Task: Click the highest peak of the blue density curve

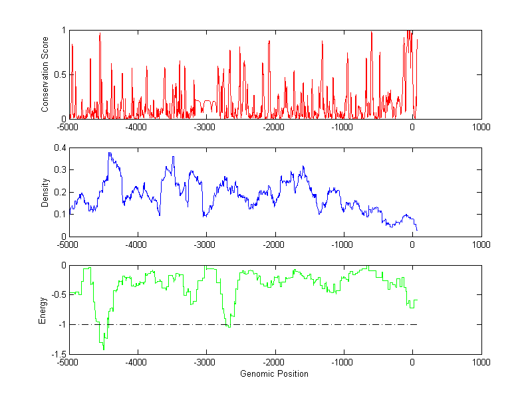Action: (x=109, y=153)
